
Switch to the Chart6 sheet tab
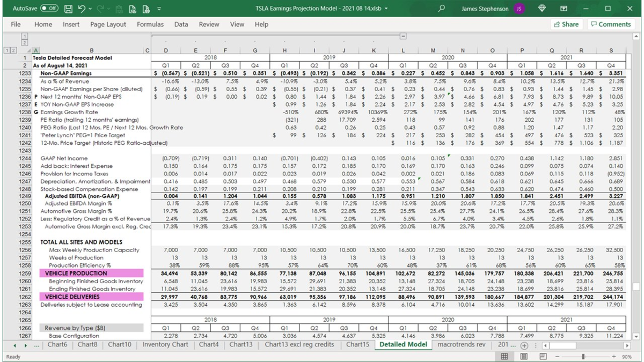point(57,345)
